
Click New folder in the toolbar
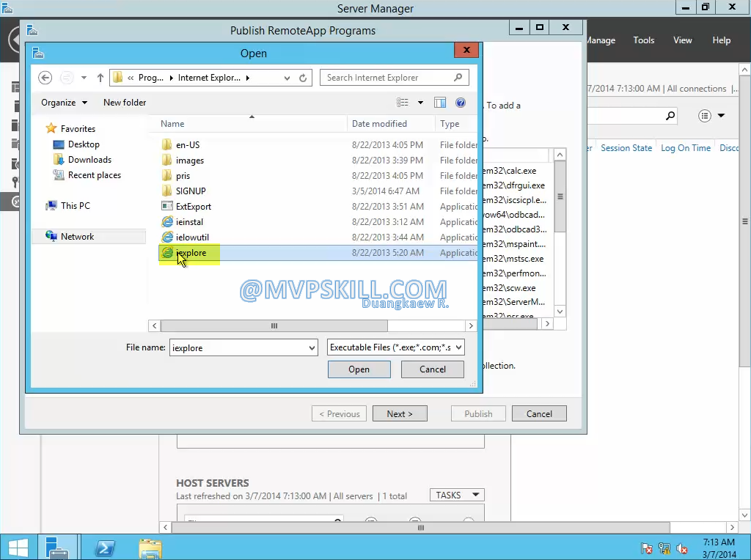(x=125, y=103)
